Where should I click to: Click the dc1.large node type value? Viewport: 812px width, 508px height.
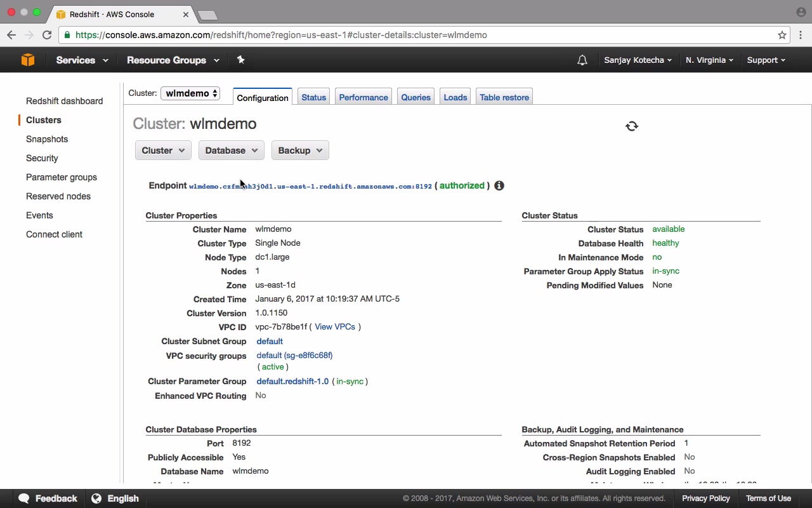coord(272,257)
